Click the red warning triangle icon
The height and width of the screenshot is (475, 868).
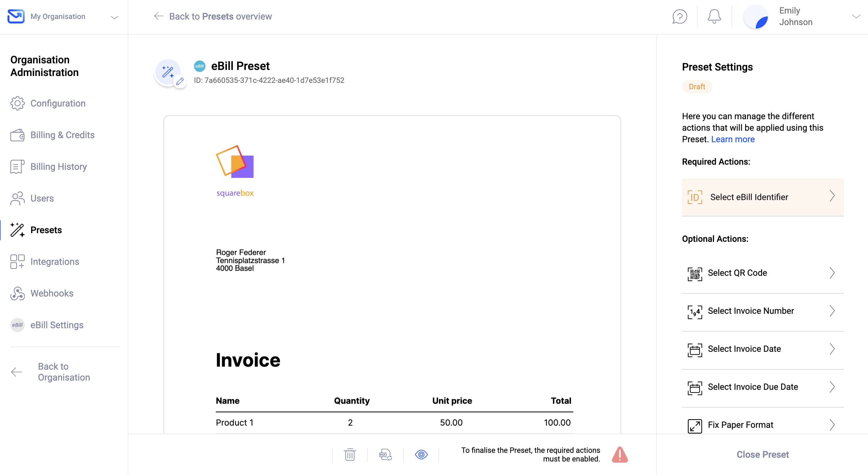pos(620,455)
